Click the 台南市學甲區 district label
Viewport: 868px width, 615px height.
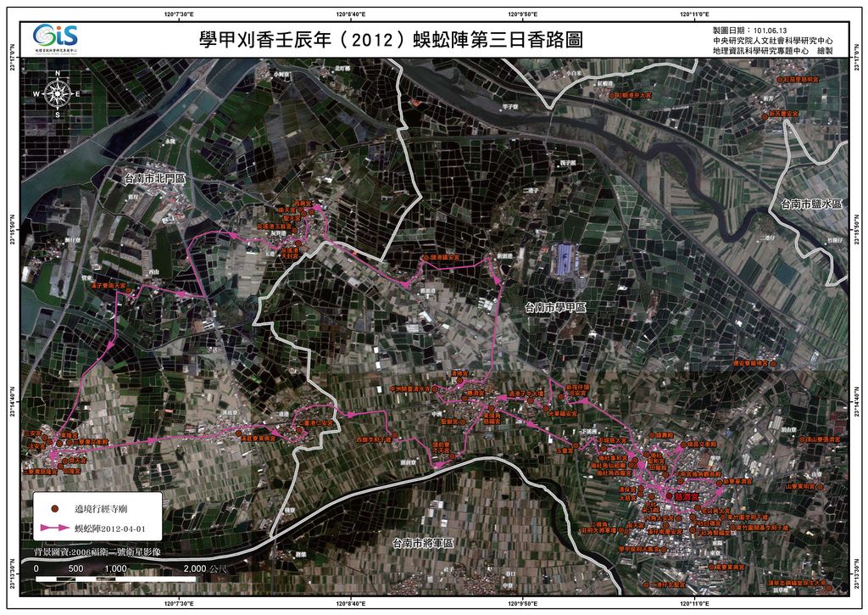(555, 307)
